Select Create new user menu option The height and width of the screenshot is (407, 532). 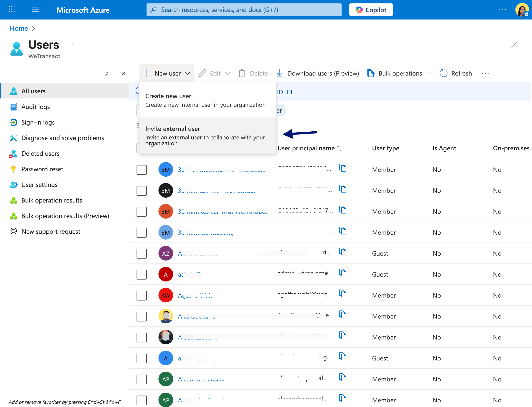pos(207,100)
